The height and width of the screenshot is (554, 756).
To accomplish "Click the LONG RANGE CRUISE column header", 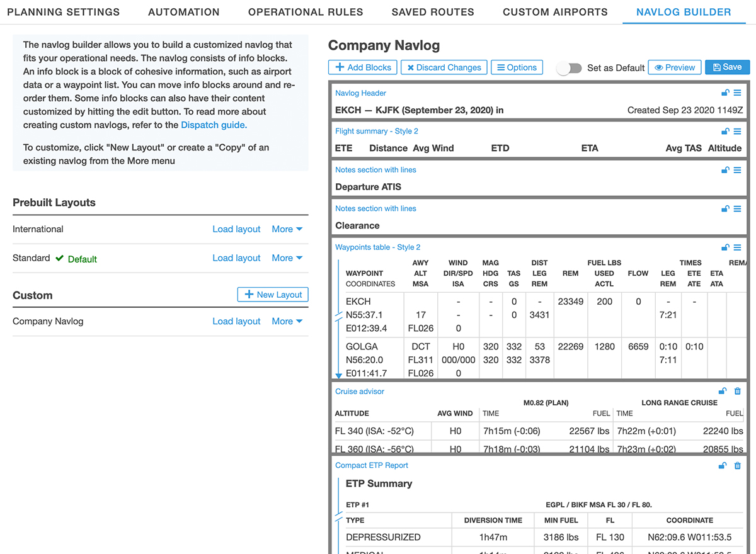I will 679,403.
